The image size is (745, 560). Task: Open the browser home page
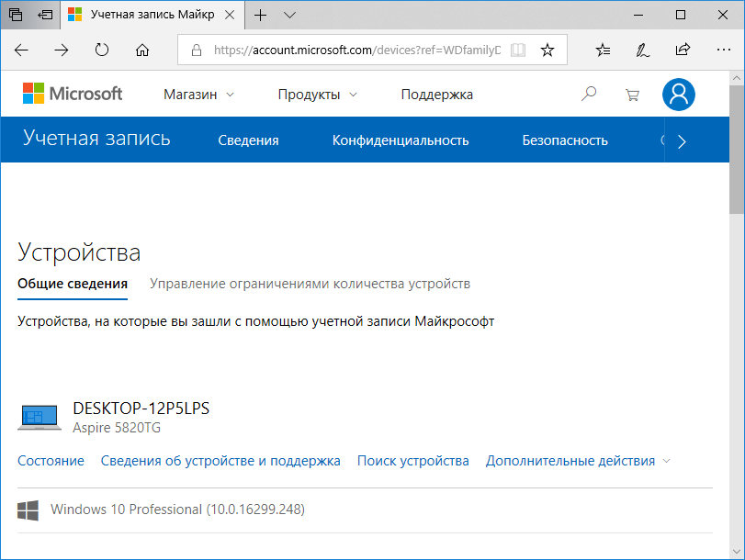point(142,50)
